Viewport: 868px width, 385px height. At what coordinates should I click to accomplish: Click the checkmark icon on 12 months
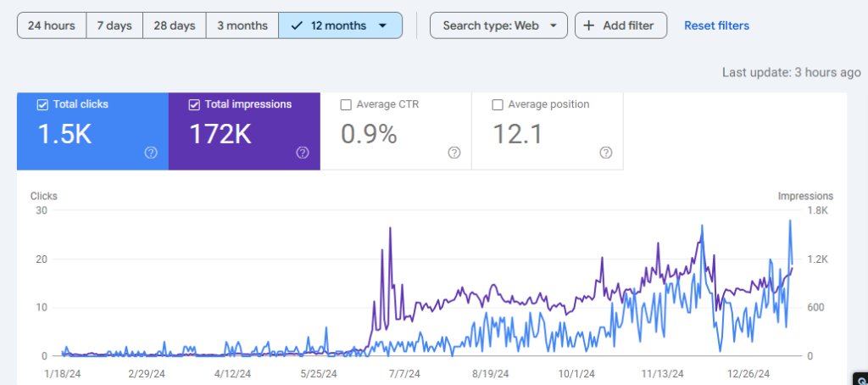click(297, 25)
